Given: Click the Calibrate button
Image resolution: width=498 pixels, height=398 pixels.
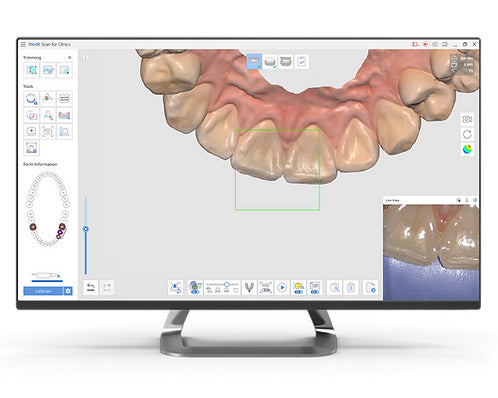Looking at the screenshot, I should [x=43, y=291].
